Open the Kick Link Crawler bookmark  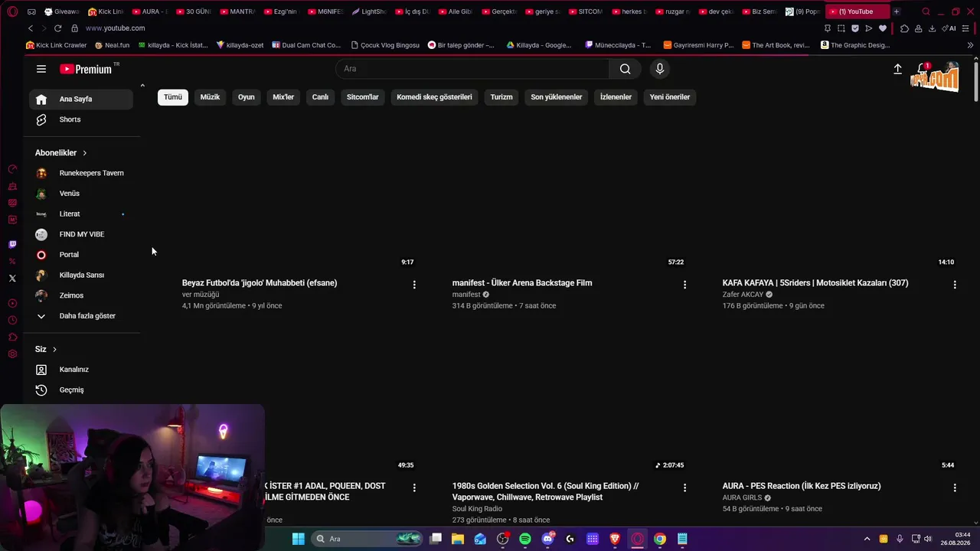click(57, 45)
